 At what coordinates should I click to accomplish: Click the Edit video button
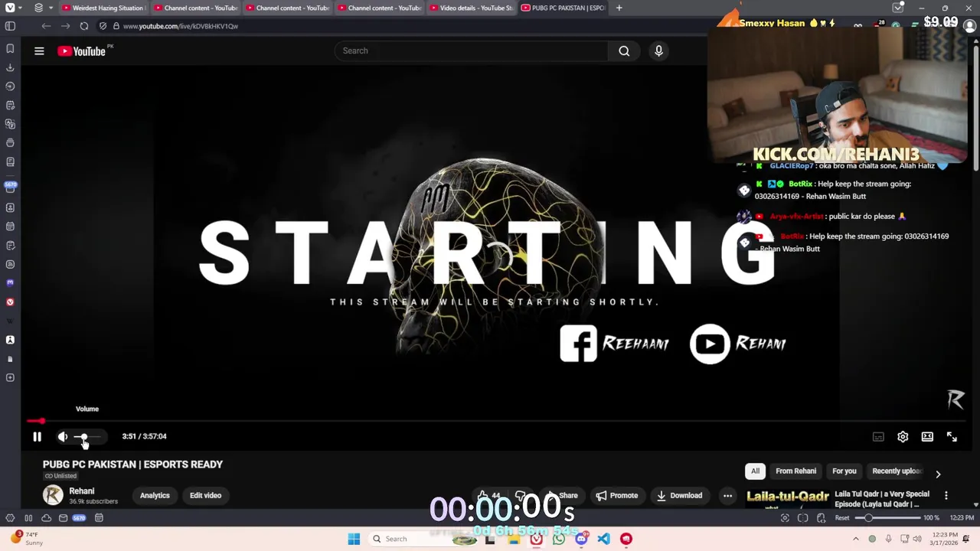coord(205,495)
